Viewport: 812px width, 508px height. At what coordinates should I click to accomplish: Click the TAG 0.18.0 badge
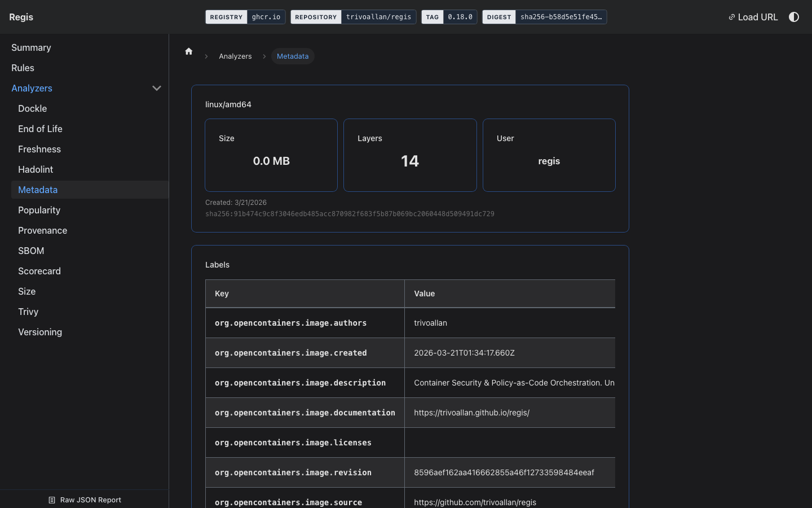tap(449, 17)
